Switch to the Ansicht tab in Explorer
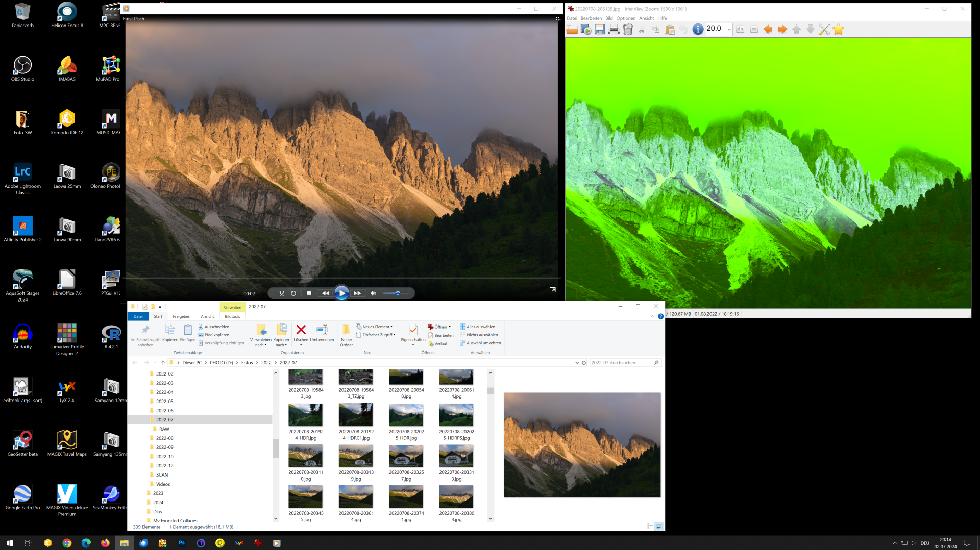 point(207,316)
